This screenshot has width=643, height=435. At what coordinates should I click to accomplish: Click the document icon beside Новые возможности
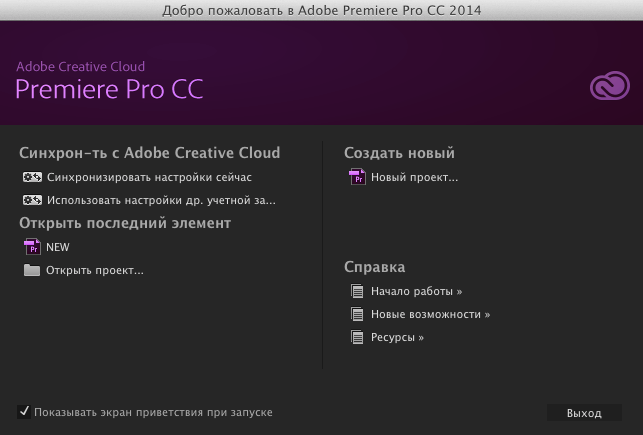tap(357, 314)
